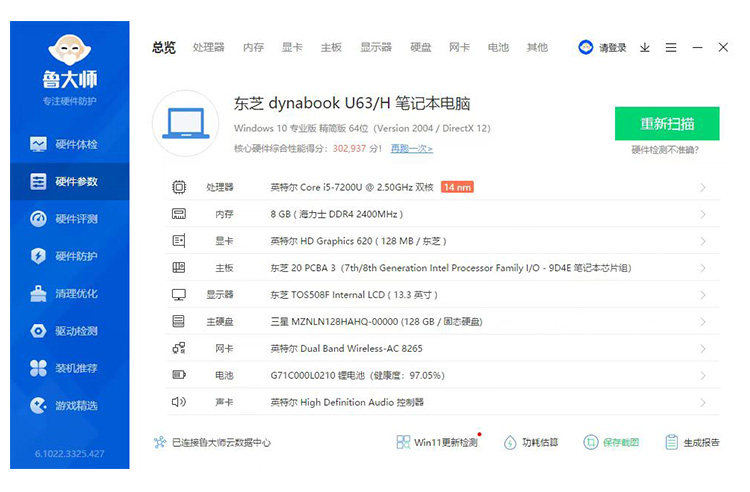The image size is (750, 492).
Task: Switch to the 硬盘 tab
Action: coord(421,47)
